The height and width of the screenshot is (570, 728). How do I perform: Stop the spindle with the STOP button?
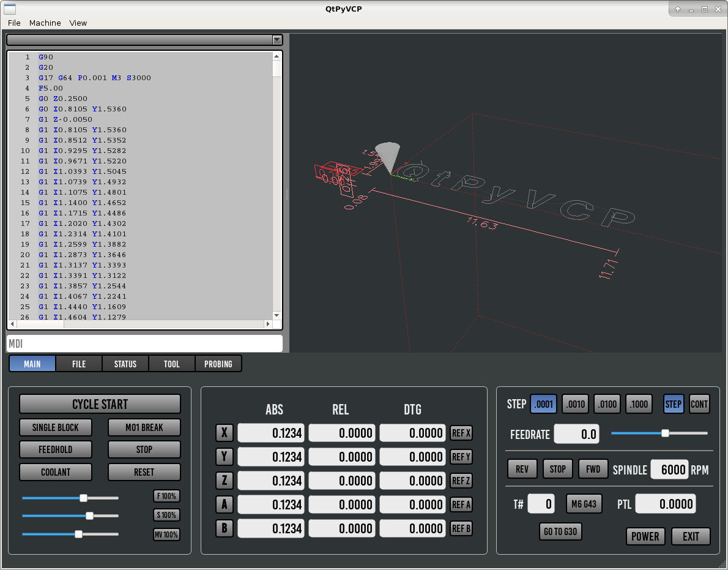click(558, 469)
